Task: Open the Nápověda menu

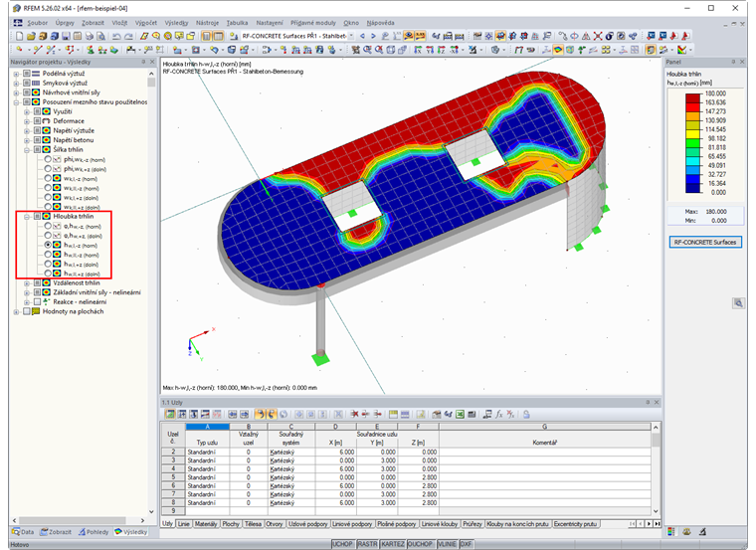Action: [x=380, y=23]
